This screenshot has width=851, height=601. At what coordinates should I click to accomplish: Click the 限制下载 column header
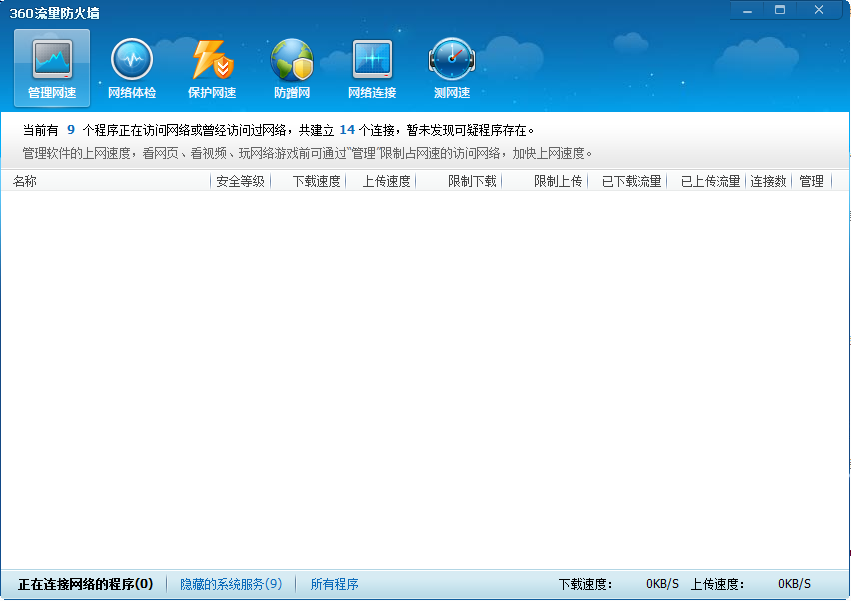pos(472,181)
